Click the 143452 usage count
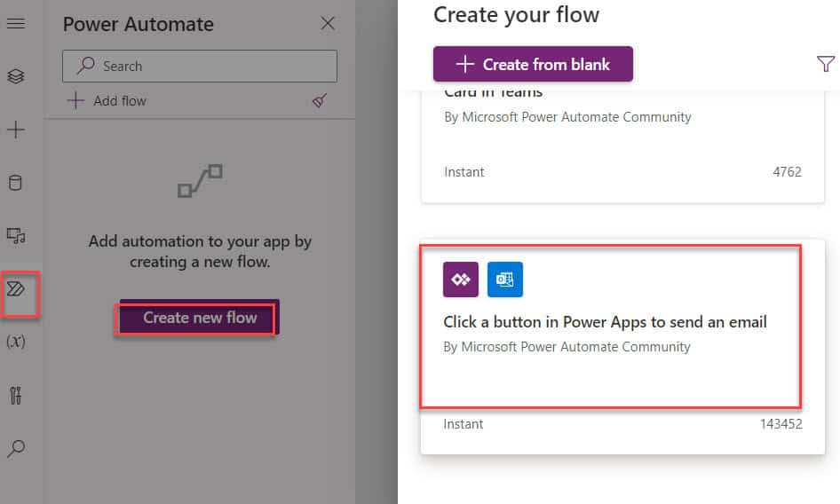The image size is (840, 504). pos(781,424)
